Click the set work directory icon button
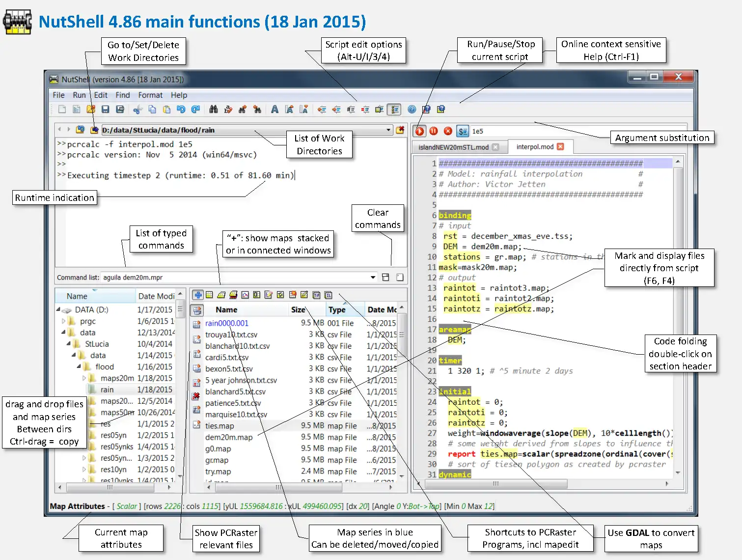The height and width of the screenshot is (560, 742). (94, 130)
